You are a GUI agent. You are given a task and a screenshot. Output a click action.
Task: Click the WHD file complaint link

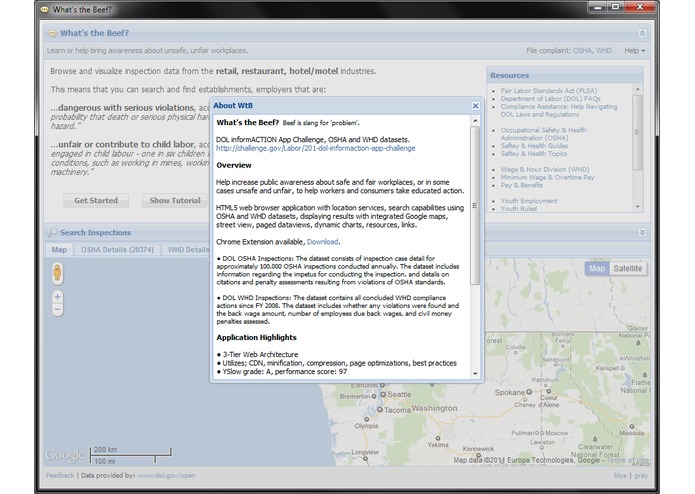point(604,51)
